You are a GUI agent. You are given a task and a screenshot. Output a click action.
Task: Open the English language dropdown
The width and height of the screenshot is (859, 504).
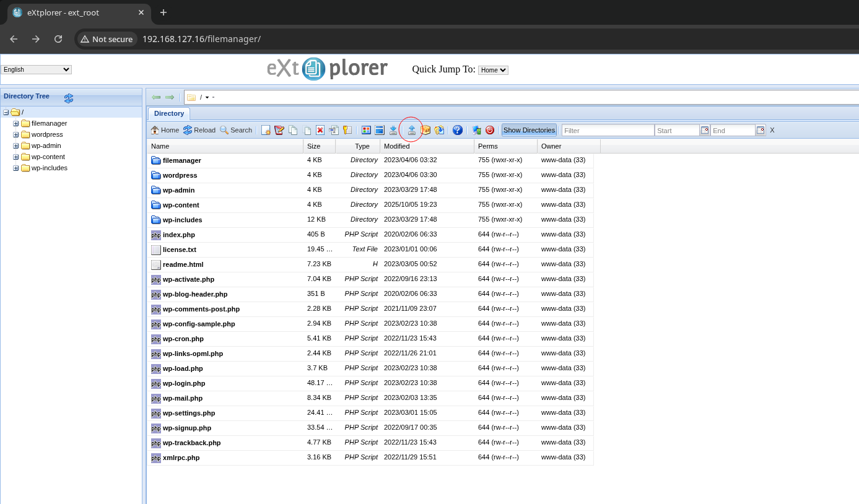37,70
